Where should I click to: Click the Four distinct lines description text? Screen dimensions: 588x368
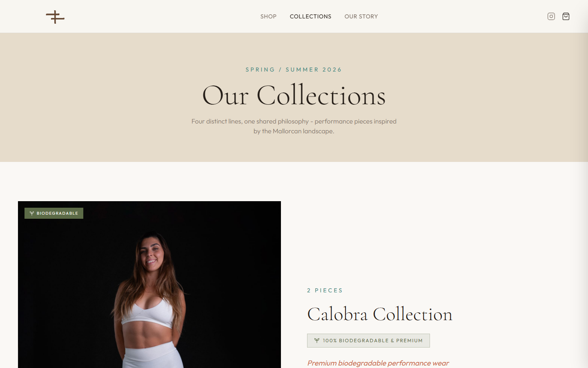point(294,126)
